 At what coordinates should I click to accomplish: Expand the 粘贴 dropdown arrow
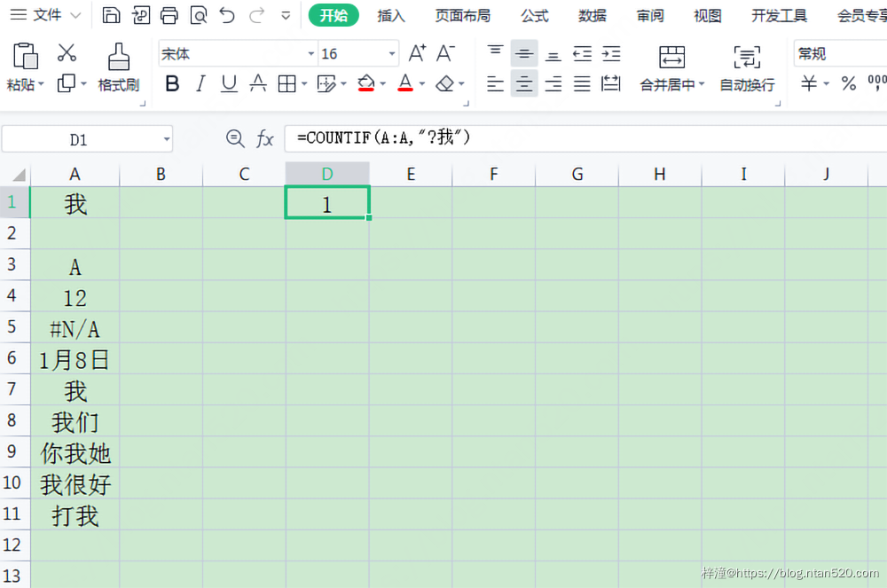(x=41, y=85)
